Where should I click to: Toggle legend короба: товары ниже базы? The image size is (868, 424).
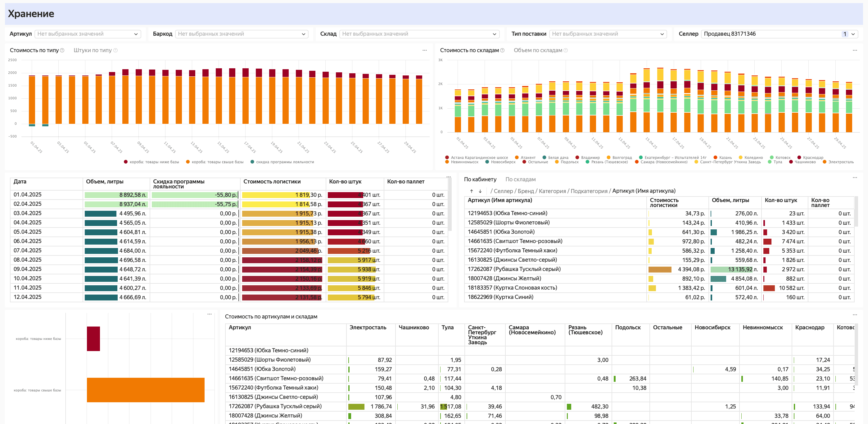[x=151, y=162]
